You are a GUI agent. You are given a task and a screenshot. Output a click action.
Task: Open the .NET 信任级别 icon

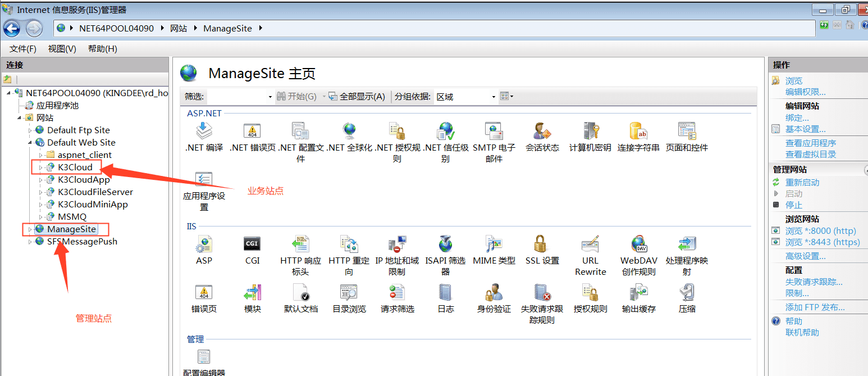446,131
